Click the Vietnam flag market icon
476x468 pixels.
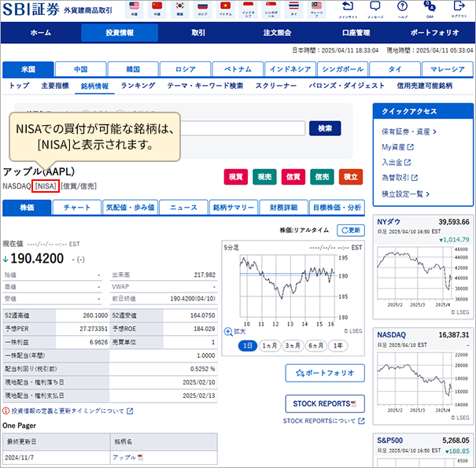pyautogui.click(x=225, y=9)
